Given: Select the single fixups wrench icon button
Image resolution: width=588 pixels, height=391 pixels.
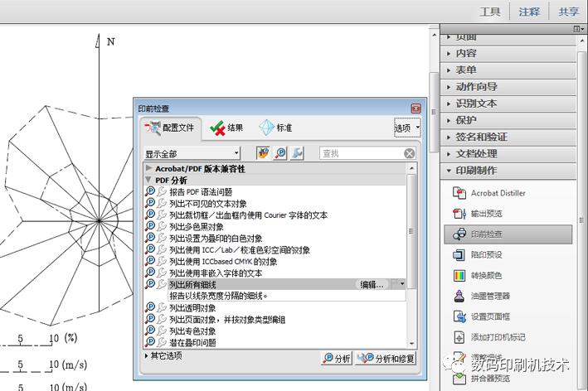Looking at the screenshot, I should coord(297,153).
